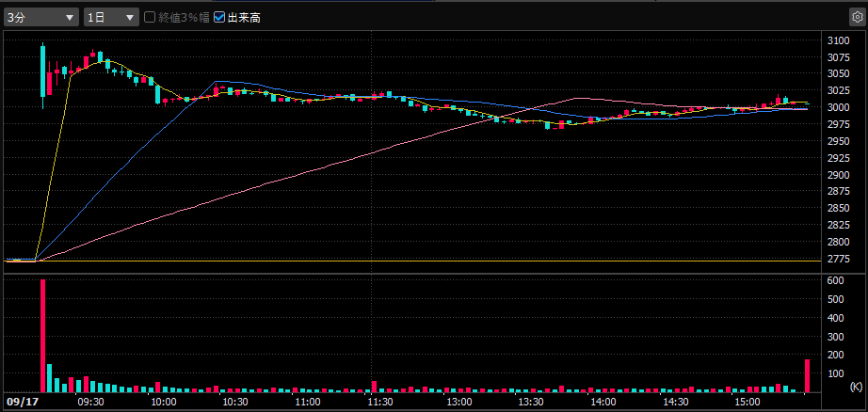Click the red volume spike at 11:30
The image size is (868, 412).
pyautogui.click(x=374, y=386)
